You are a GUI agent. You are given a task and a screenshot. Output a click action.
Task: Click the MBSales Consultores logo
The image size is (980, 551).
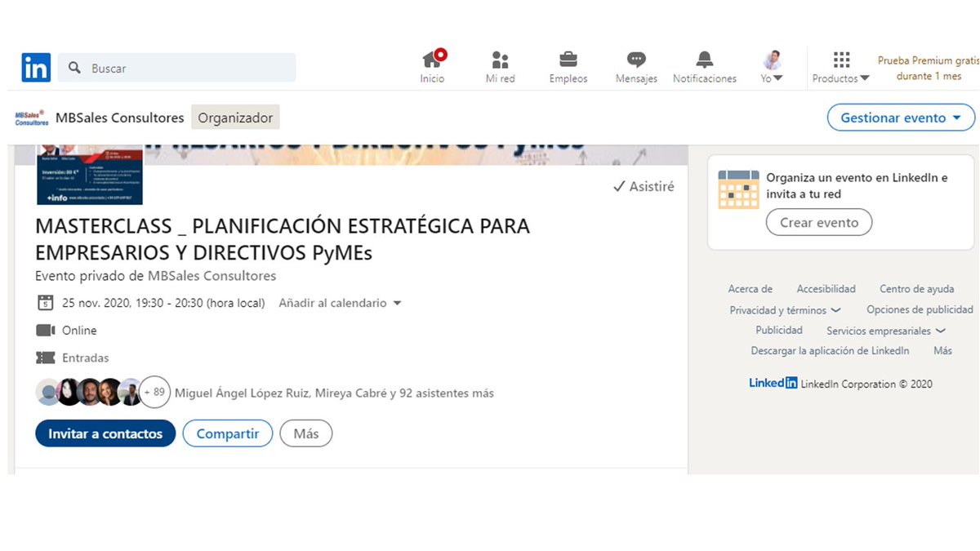(x=32, y=118)
